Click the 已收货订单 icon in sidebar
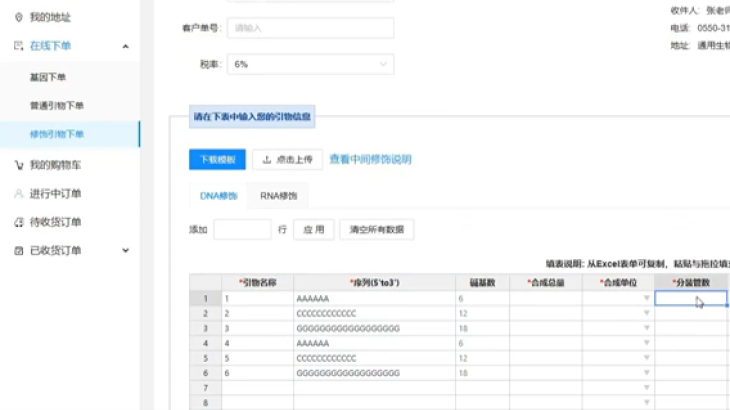 (19, 250)
